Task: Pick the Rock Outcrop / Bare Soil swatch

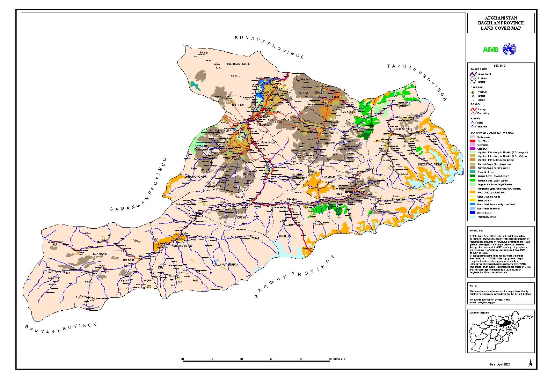Action: [473, 192]
